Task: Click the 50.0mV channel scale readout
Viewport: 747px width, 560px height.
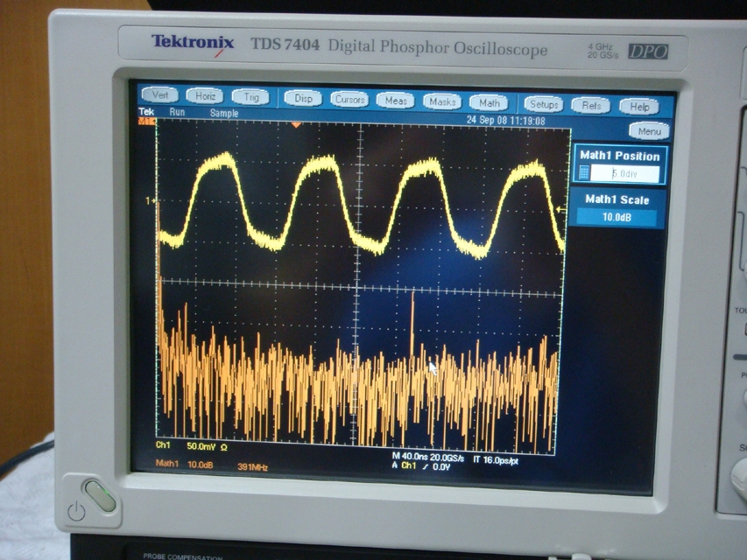Action: coord(201,446)
